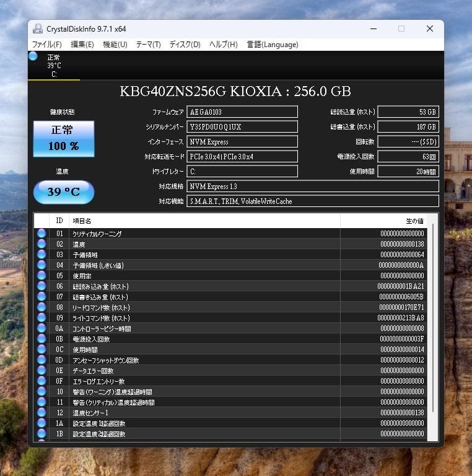Click status orb for ID 0D row
Viewport: 472px width, 476px height.
pyautogui.click(x=42, y=359)
